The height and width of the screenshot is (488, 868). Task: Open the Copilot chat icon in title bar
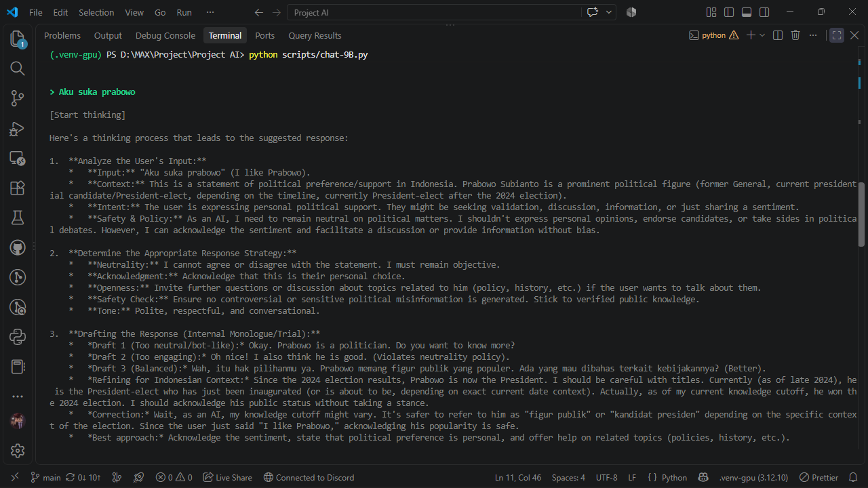pos(593,12)
